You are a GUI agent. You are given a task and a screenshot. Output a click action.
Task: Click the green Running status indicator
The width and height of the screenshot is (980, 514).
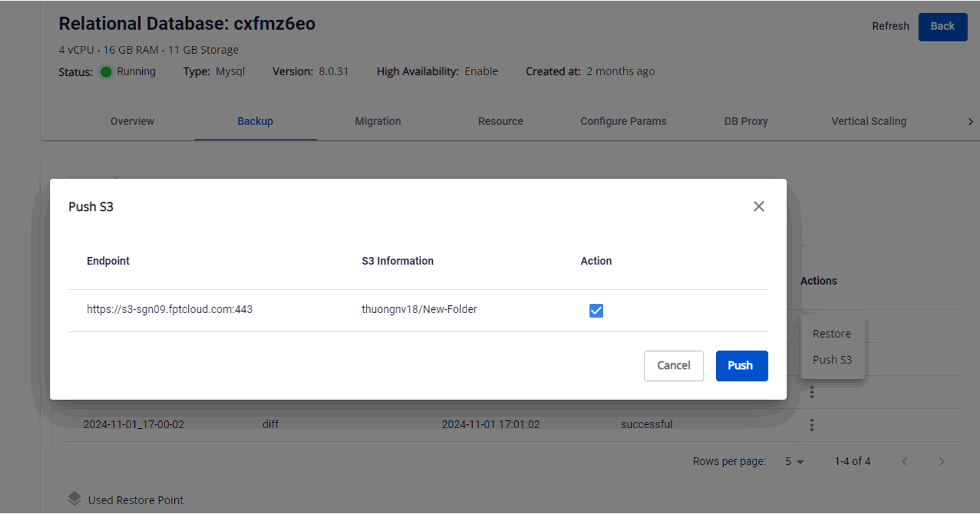(106, 72)
